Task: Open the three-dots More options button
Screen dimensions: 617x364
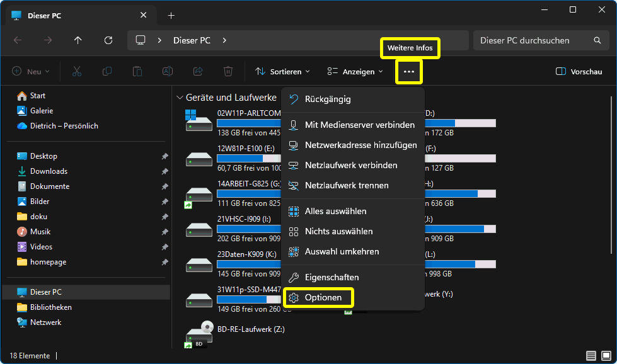Action: coord(409,72)
